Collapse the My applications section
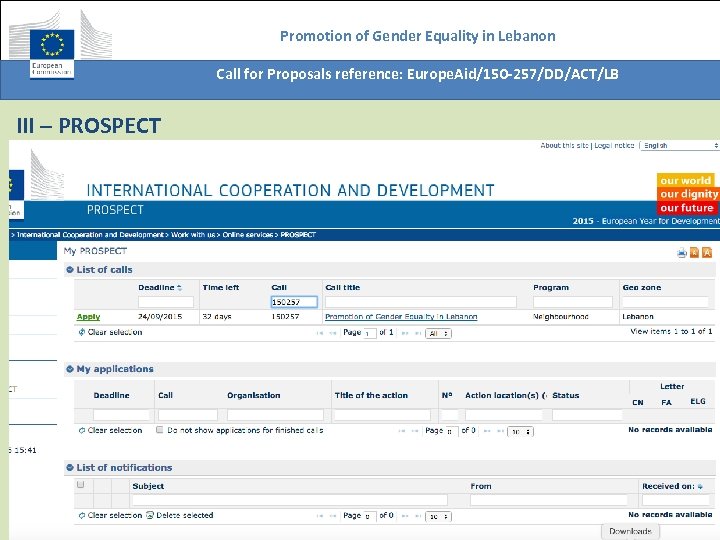The width and height of the screenshot is (720, 540). coord(70,369)
